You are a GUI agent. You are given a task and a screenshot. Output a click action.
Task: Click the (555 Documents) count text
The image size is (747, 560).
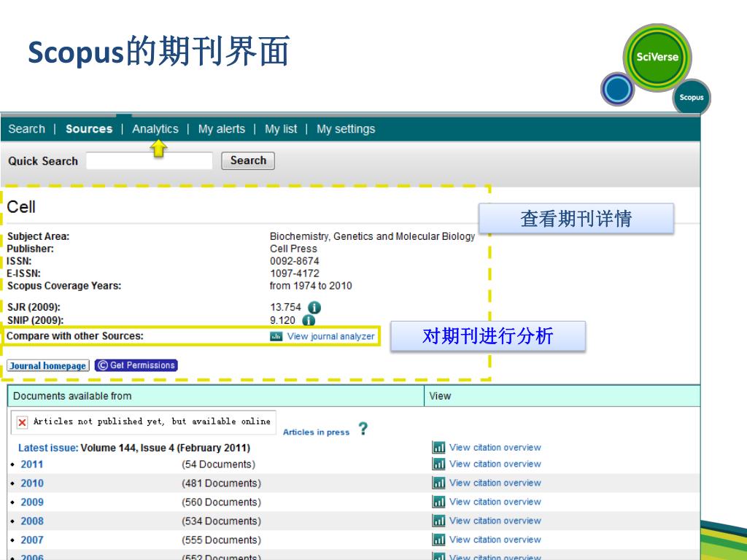coord(222,540)
